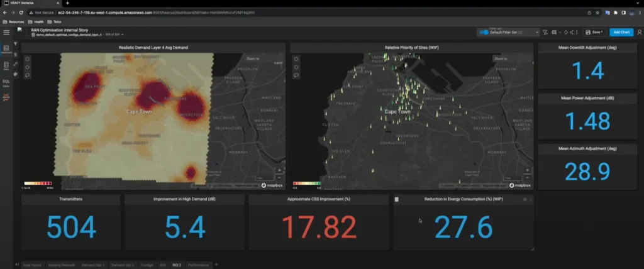
Task: Refresh the dashboard data
Action: point(565,32)
